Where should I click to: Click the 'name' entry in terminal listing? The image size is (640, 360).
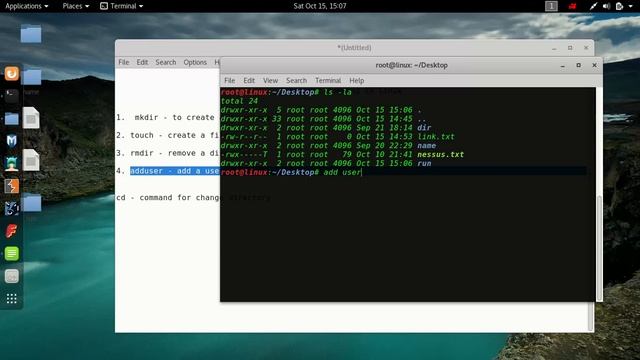point(426,146)
